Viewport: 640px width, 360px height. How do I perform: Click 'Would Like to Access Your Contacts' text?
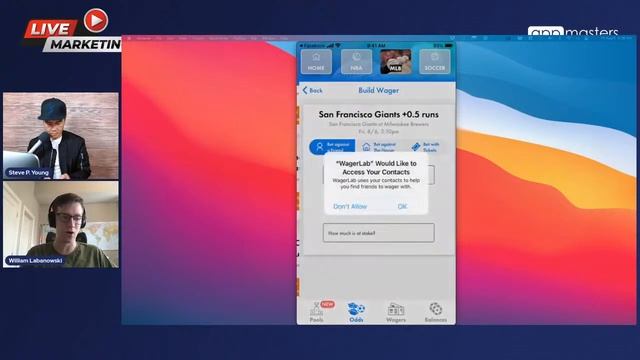[x=376, y=168]
